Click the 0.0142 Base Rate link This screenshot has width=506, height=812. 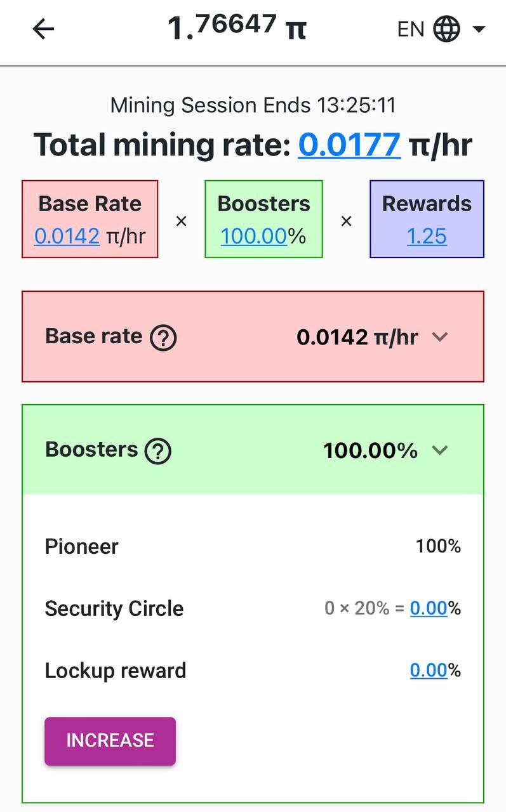(x=67, y=236)
